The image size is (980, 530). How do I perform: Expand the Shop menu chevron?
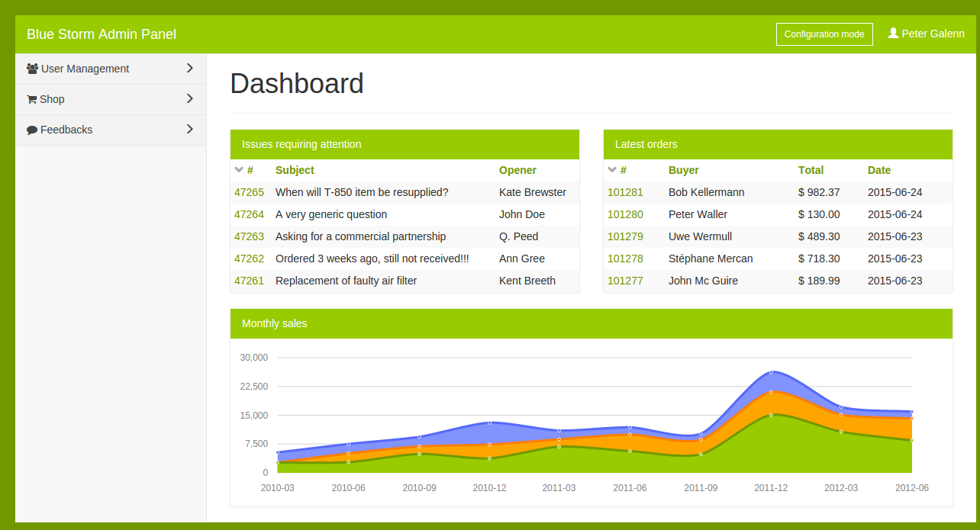click(x=190, y=98)
